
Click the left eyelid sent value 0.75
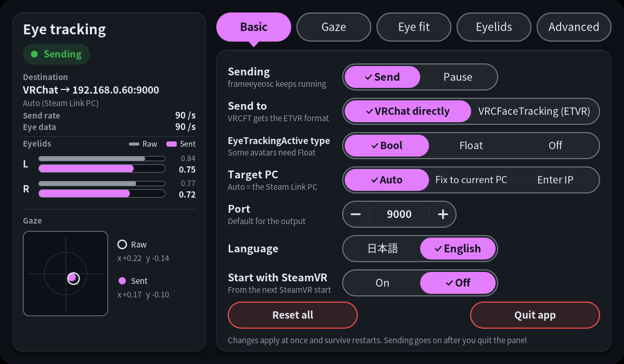[187, 170]
